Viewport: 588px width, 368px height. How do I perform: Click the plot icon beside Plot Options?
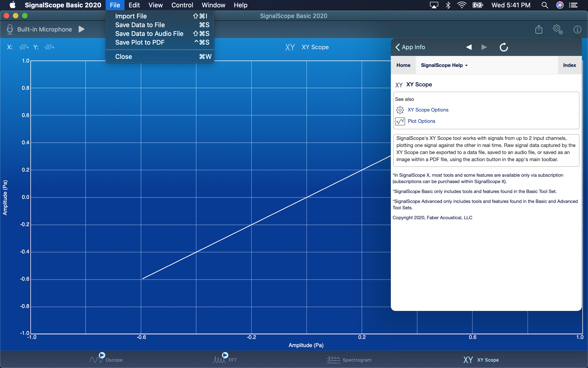[400, 121]
